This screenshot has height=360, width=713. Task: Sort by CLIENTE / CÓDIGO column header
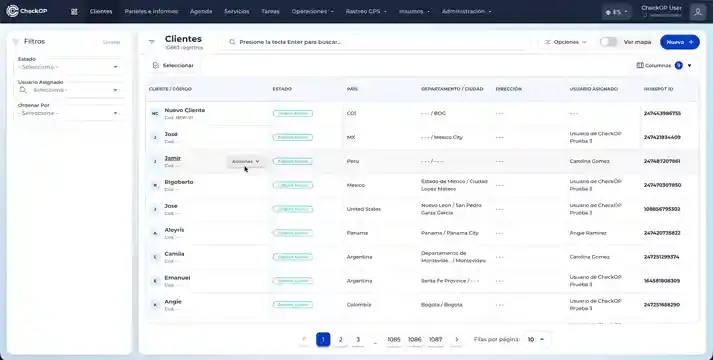(171, 89)
